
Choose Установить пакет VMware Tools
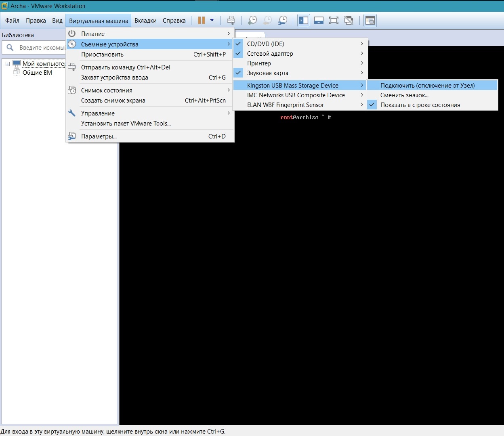coord(150,124)
